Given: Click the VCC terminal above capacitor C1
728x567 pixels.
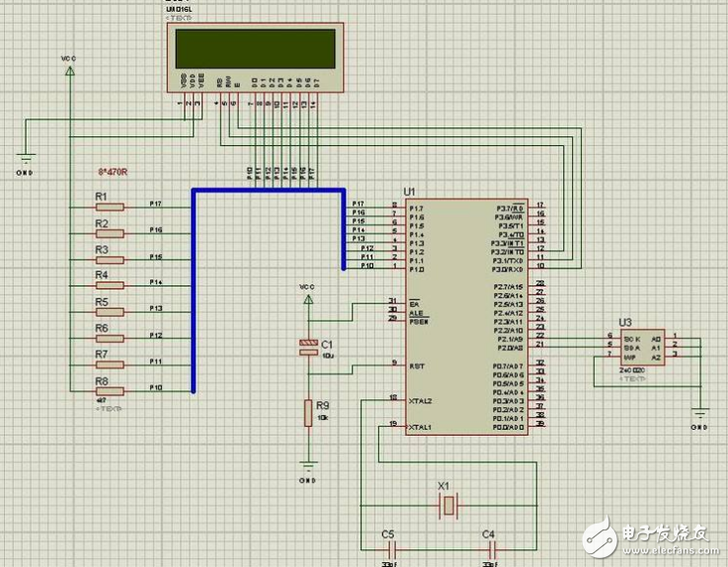Looking at the screenshot, I should click(x=307, y=294).
